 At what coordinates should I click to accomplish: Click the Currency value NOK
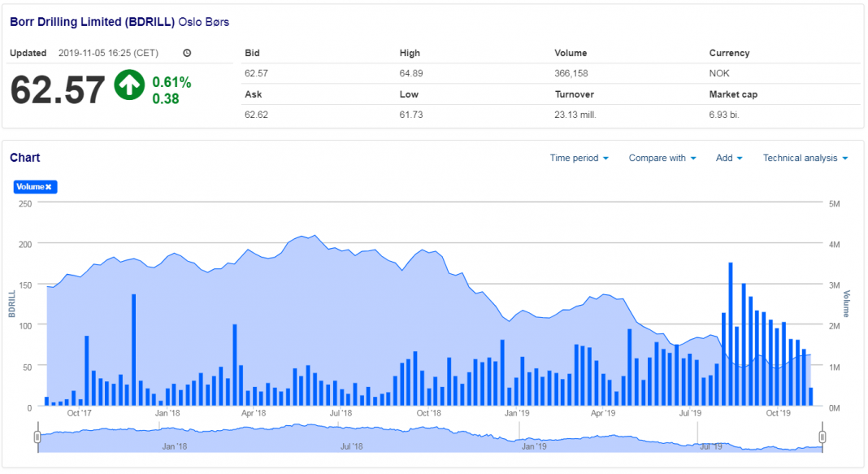pos(719,73)
